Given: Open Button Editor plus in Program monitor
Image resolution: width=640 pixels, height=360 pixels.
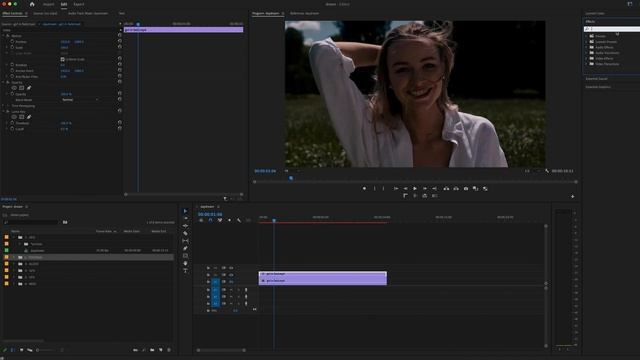Looking at the screenshot, I should [x=572, y=196].
